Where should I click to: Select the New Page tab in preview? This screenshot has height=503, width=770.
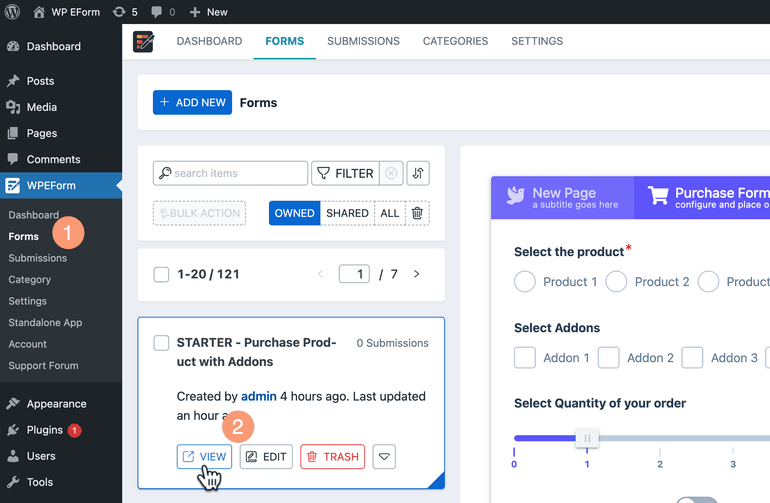(562, 197)
